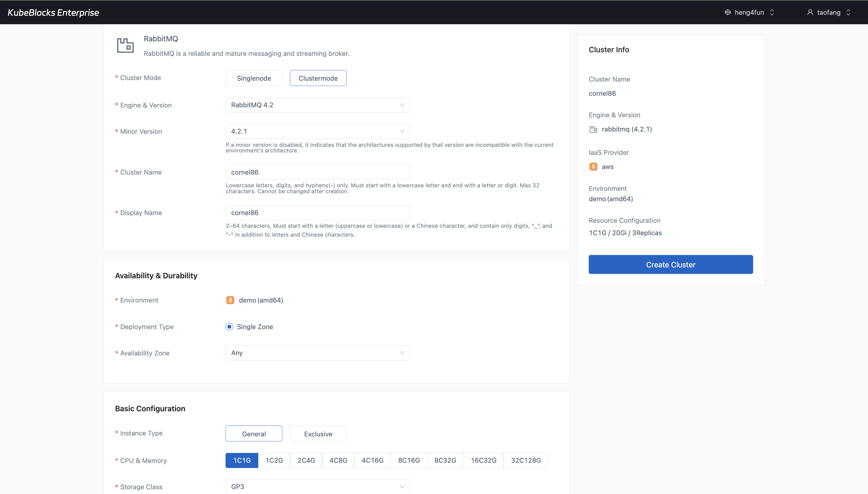The width and height of the screenshot is (868, 494).
Task: Click into the Cluster Name input field
Action: click(x=318, y=172)
